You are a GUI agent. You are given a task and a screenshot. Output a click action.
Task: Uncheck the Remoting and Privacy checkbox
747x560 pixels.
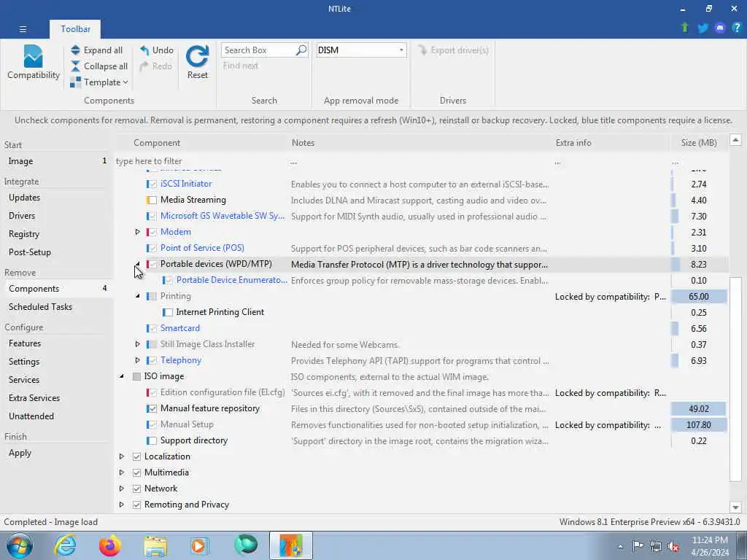[136, 505]
